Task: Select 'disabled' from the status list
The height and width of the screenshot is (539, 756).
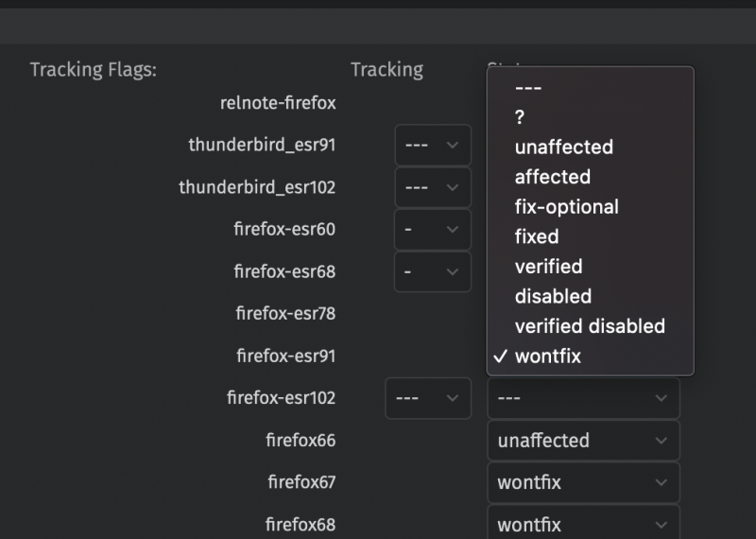Action: (590, 297)
